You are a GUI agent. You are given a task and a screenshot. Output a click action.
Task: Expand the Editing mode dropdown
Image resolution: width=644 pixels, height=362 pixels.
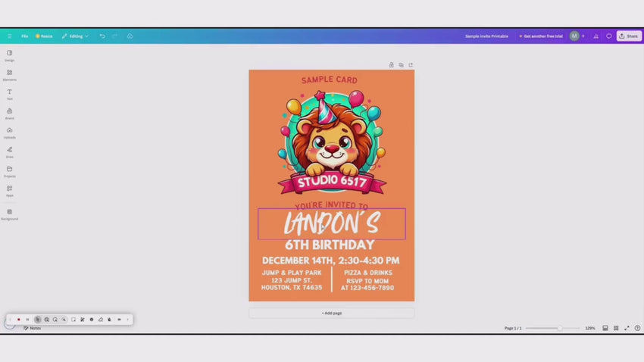coord(75,36)
